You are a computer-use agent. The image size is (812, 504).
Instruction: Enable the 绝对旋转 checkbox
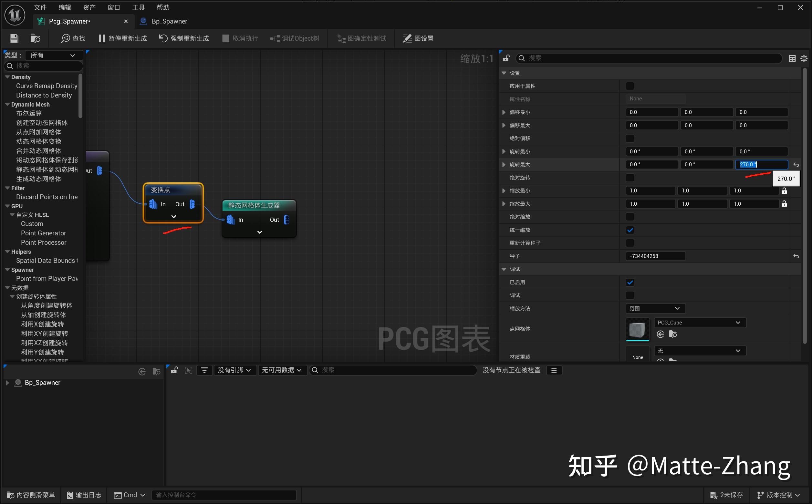click(x=630, y=178)
